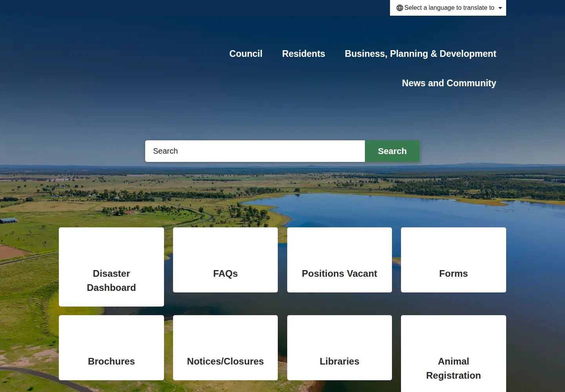
Task: Open the Residents menu
Action: [x=303, y=54]
